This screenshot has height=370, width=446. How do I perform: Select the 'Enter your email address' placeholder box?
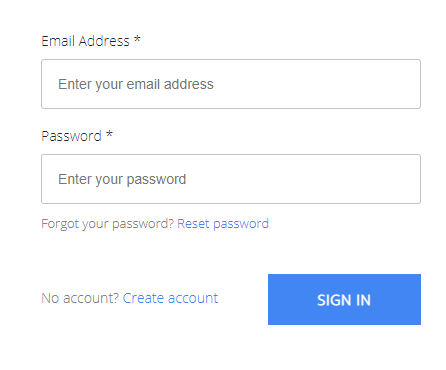(231, 84)
